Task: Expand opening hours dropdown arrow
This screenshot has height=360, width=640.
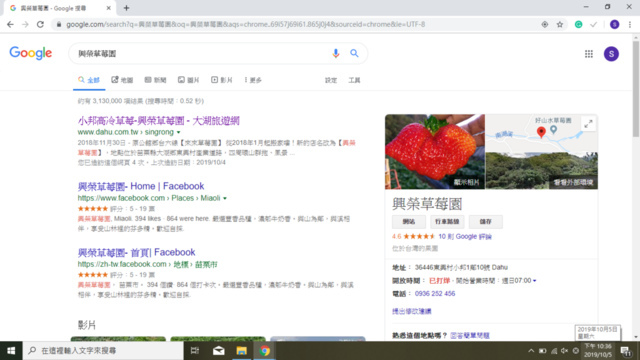Action: 534,281
